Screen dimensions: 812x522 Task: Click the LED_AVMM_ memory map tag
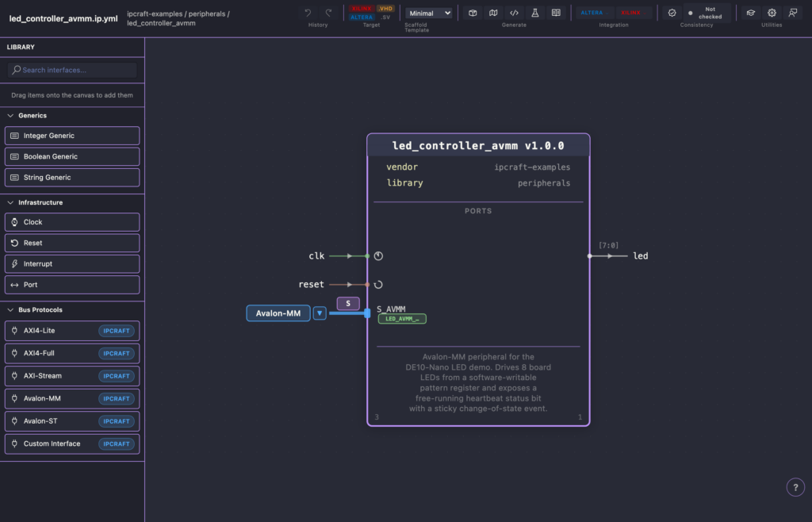402,319
